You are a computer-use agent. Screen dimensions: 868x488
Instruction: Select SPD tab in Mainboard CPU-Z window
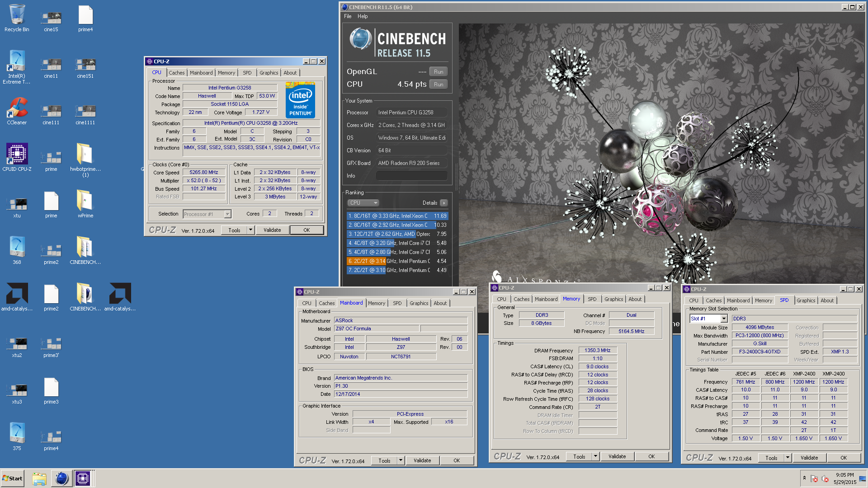pos(397,303)
